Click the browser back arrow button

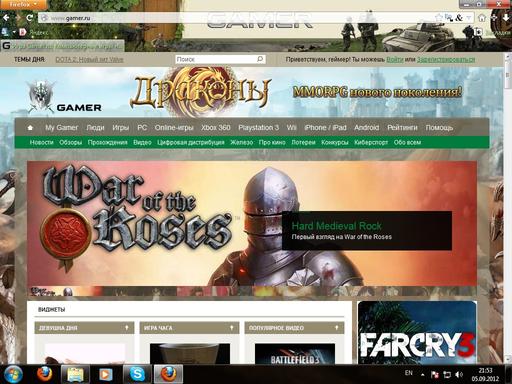coord(6,18)
